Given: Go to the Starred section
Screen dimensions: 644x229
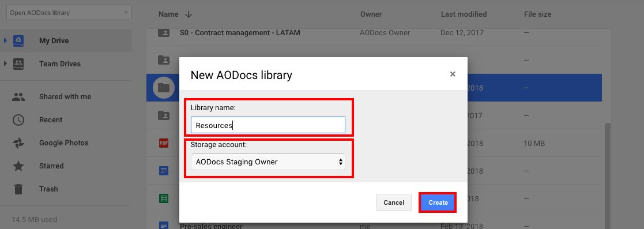Looking at the screenshot, I should (x=51, y=166).
